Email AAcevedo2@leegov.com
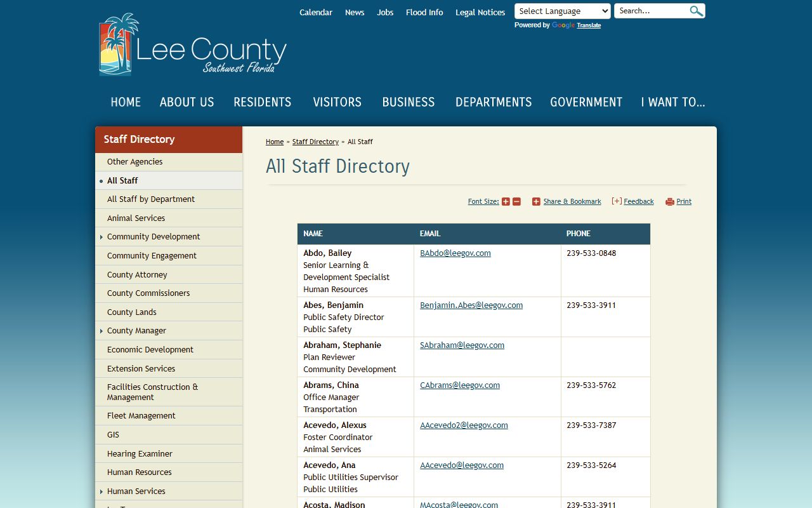Viewport: 812px width, 508px height. (x=464, y=425)
